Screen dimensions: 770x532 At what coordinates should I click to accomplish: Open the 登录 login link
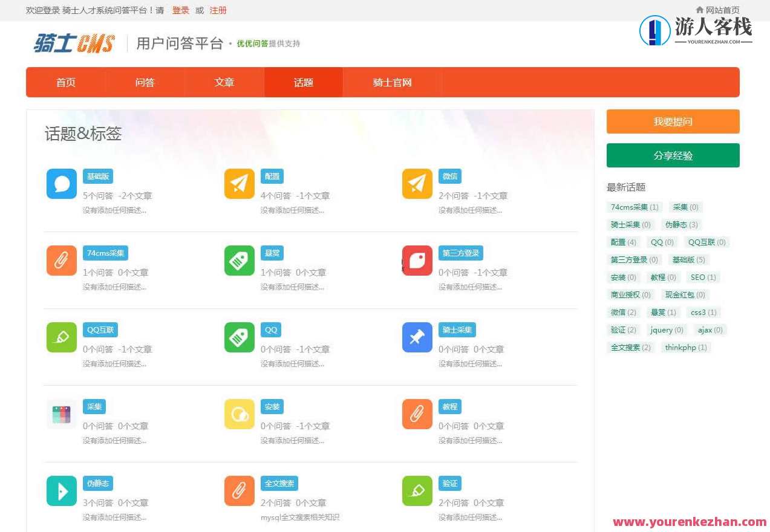pos(180,10)
